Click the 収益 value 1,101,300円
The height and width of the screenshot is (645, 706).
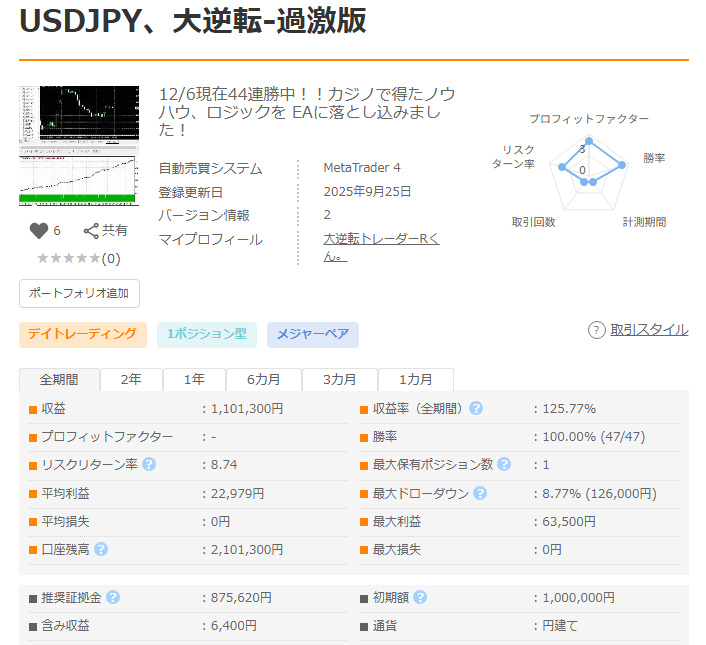tap(247, 409)
